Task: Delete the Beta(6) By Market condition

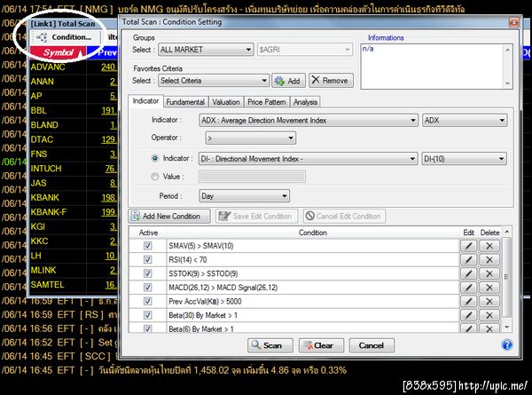Action: click(x=489, y=328)
